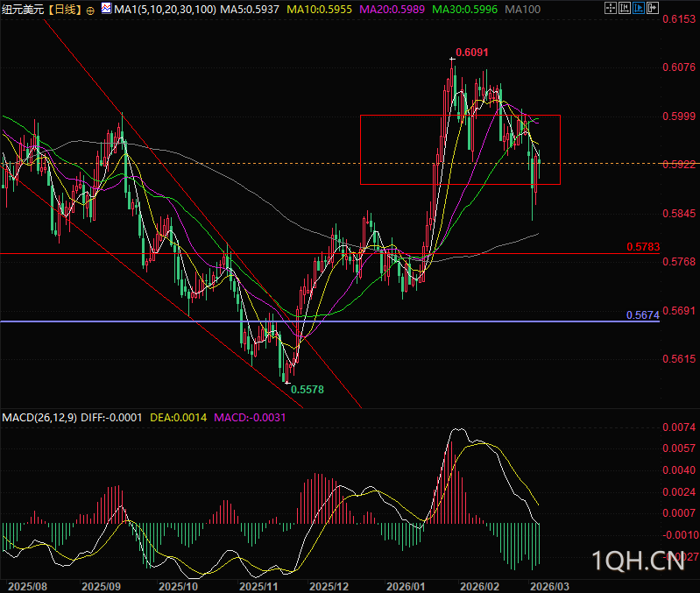
Task: Open MA1(5,10,20,30,100) indicator parameters
Action: click(x=163, y=10)
